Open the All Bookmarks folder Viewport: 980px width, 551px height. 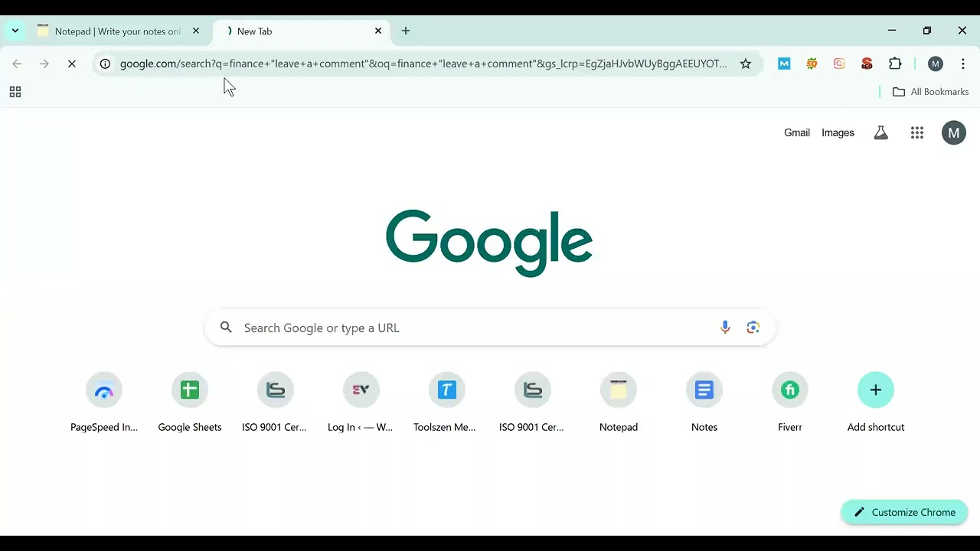coord(931,92)
